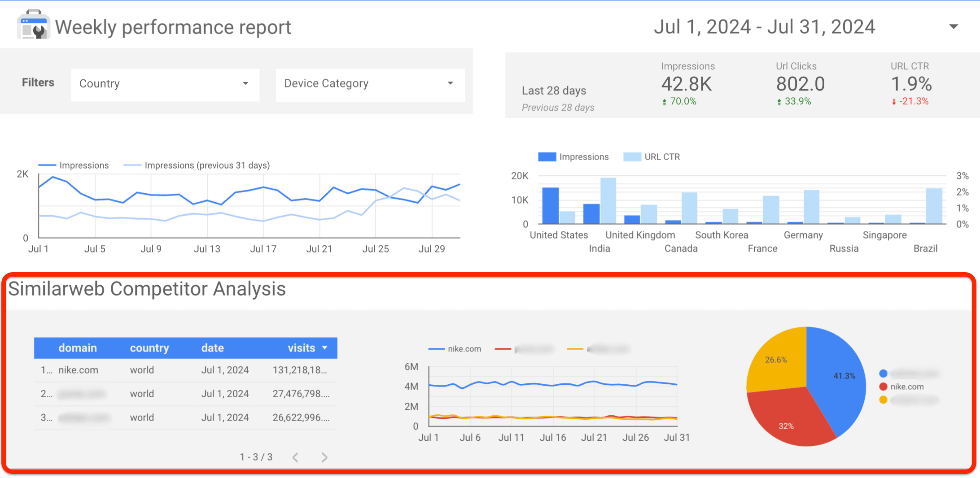980x478 pixels.
Task: Click URL CTR legend swatch in bar chart
Action: click(x=632, y=157)
